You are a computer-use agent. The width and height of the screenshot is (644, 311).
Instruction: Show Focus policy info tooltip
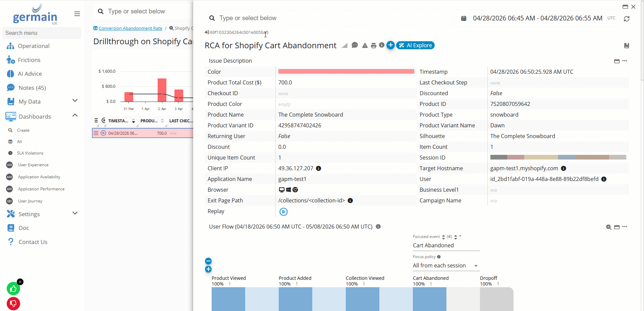(439, 257)
